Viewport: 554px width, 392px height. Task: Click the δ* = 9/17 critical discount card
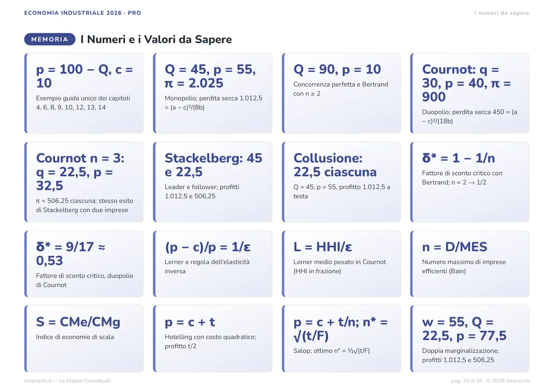click(x=84, y=264)
